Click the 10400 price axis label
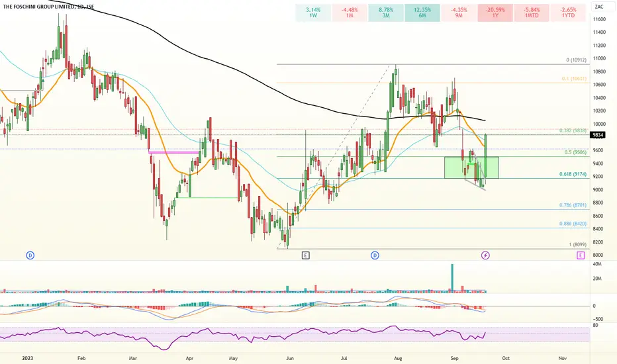Viewport: 617px width, 364px height. pyautogui.click(x=599, y=98)
